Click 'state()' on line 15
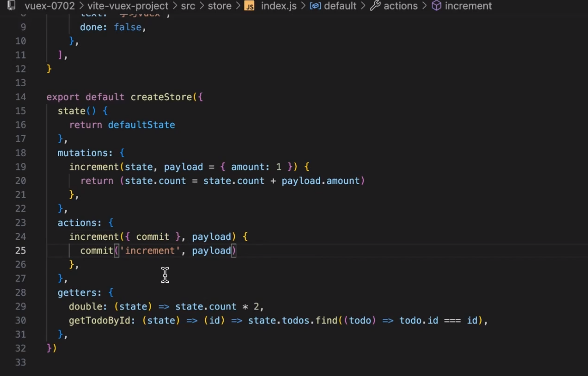 tap(77, 111)
